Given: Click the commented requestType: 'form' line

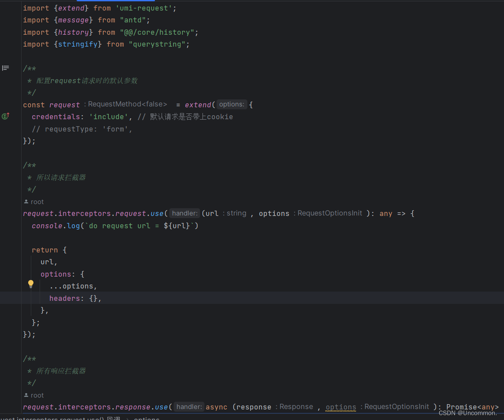Looking at the screenshot, I should pos(82,129).
